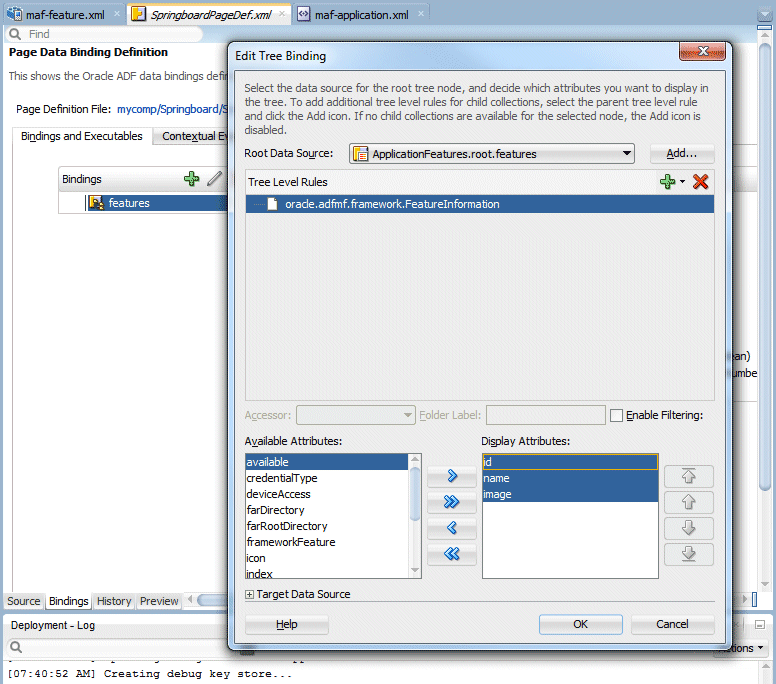Close the maf-feature.xml tab
776x684 pixels.
click(x=117, y=14)
